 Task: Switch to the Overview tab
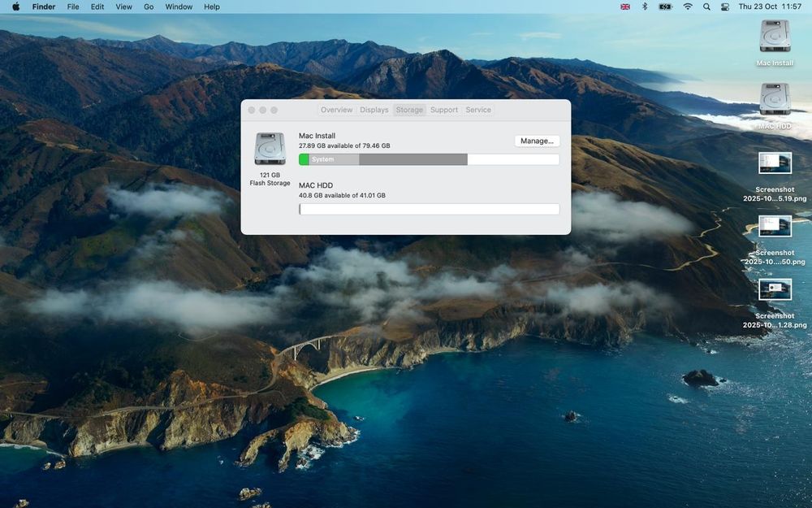coord(336,110)
